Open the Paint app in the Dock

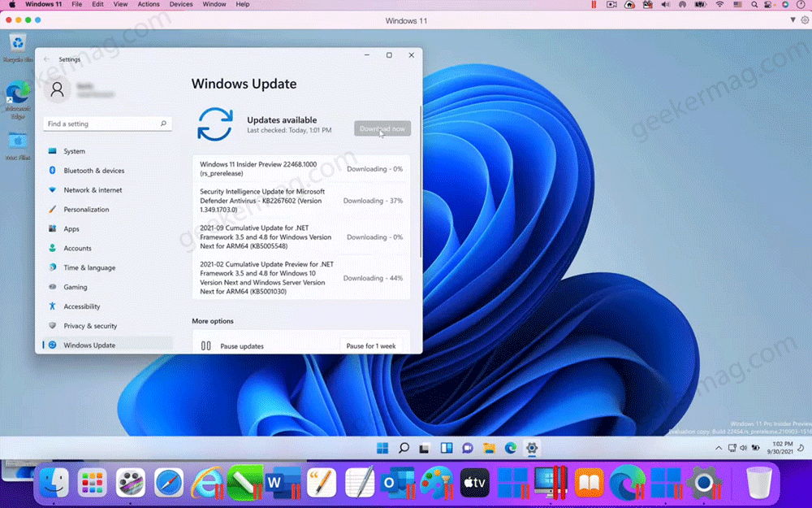point(436,482)
